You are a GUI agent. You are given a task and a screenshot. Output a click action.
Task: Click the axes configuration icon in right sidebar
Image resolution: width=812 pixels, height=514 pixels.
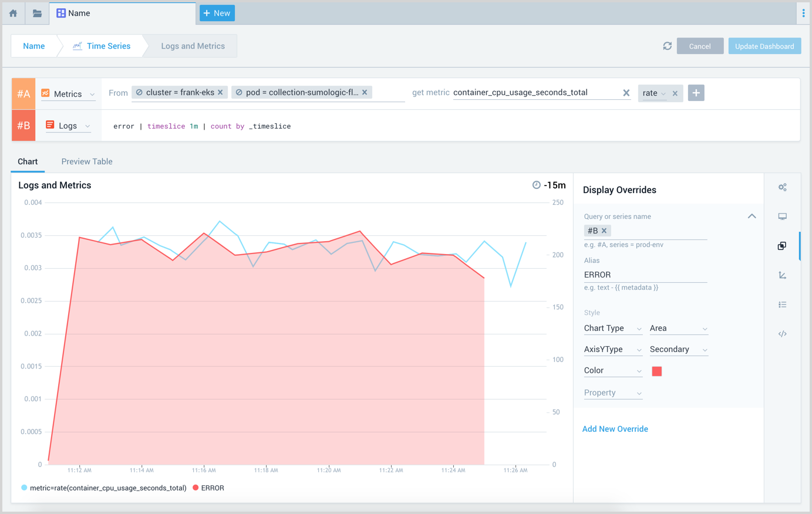[x=782, y=275]
